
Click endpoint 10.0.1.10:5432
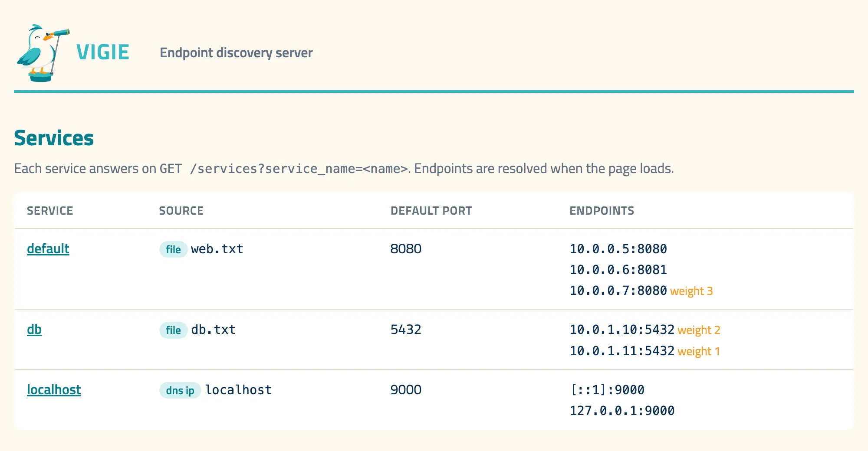[622, 330]
